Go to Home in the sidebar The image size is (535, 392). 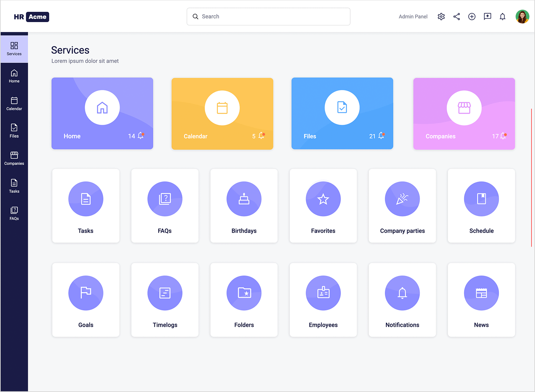pyautogui.click(x=14, y=76)
